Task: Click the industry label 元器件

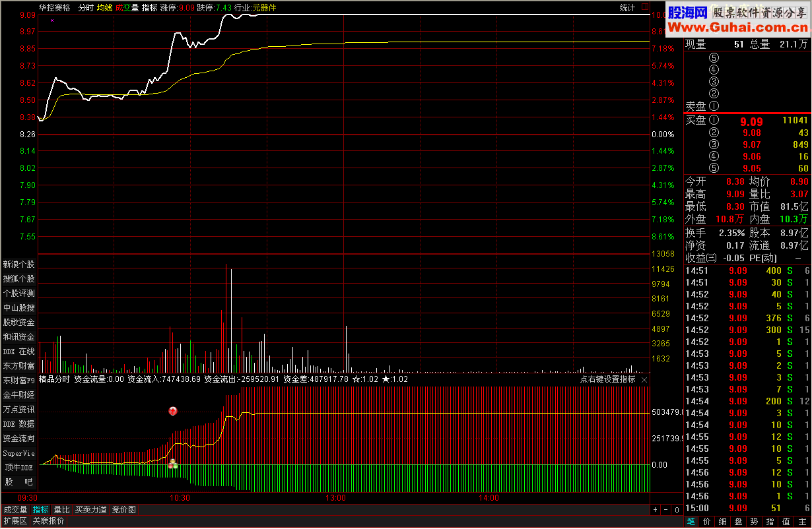Action: pyautogui.click(x=265, y=8)
